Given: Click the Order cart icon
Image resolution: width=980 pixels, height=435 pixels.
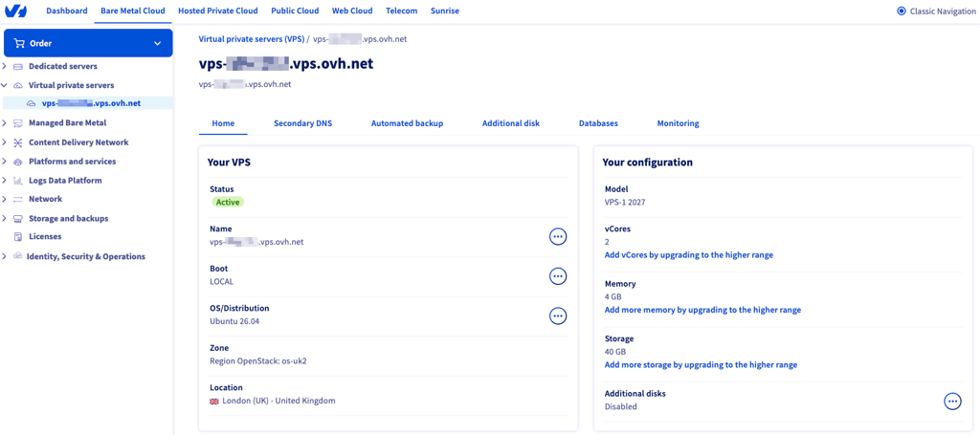Looking at the screenshot, I should (x=19, y=44).
